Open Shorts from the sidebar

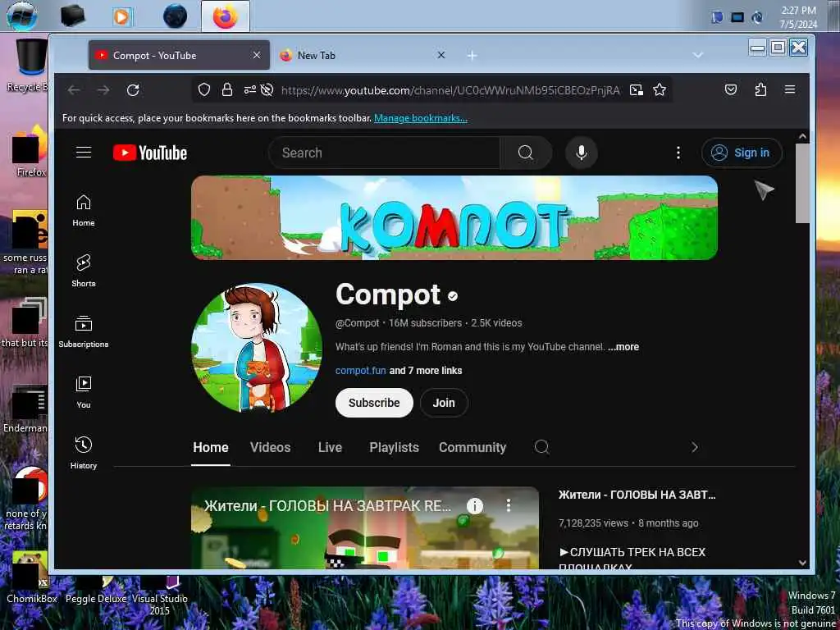click(84, 271)
